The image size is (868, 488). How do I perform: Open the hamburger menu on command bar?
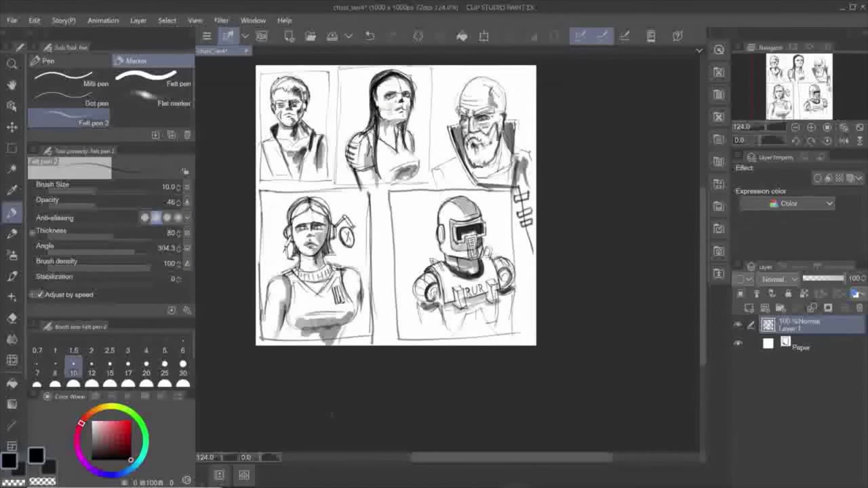[207, 36]
